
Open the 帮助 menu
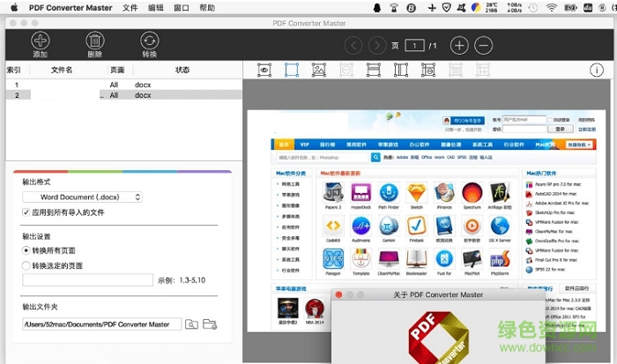pyautogui.click(x=207, y=7)
